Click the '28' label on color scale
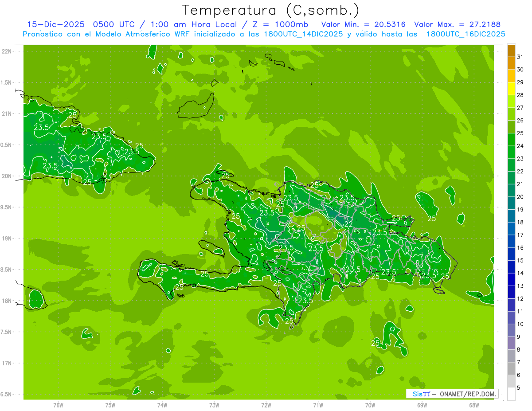 pos(520,95)
